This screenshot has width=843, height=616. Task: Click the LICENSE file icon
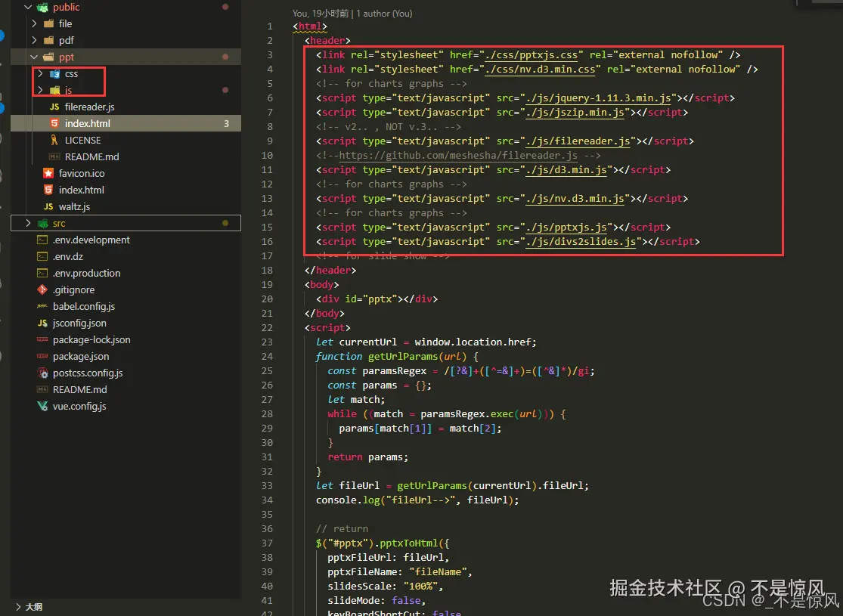point(54,140)
